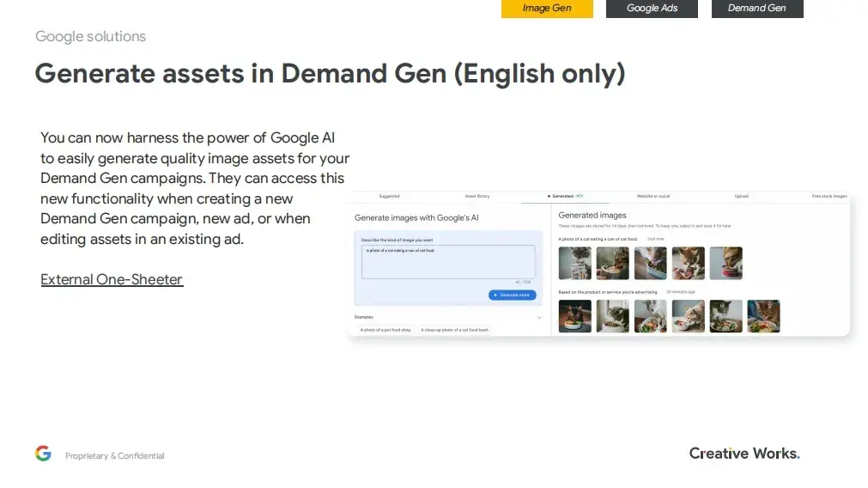
Task: Select first image in the 'Based on the product' row
Action: click(574, 316)
